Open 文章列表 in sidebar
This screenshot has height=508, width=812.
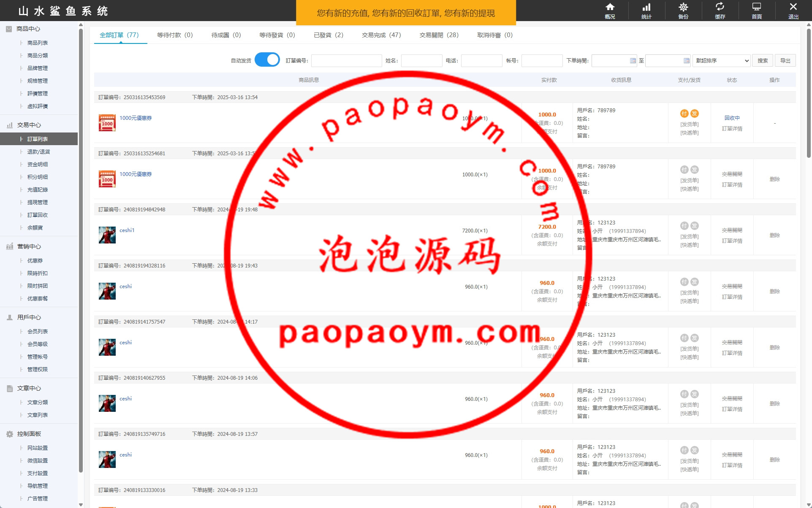(x=38, y=415)
